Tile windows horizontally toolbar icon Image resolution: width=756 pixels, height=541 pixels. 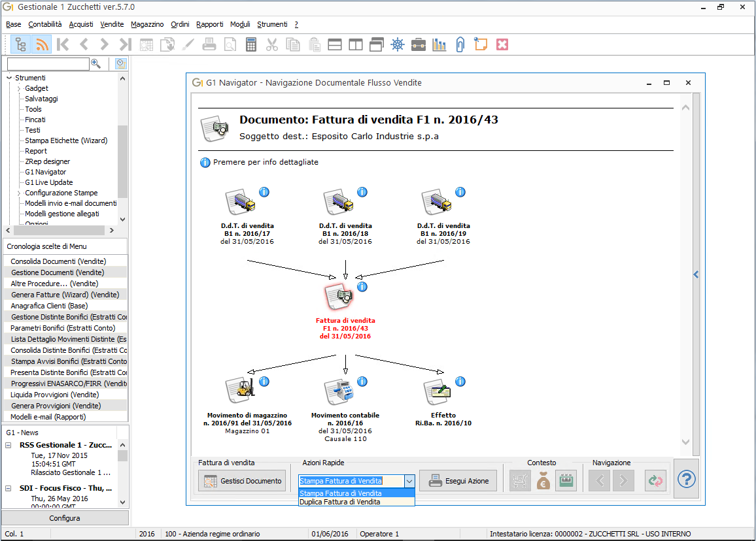pyautogui.click(x=335, y=45)
